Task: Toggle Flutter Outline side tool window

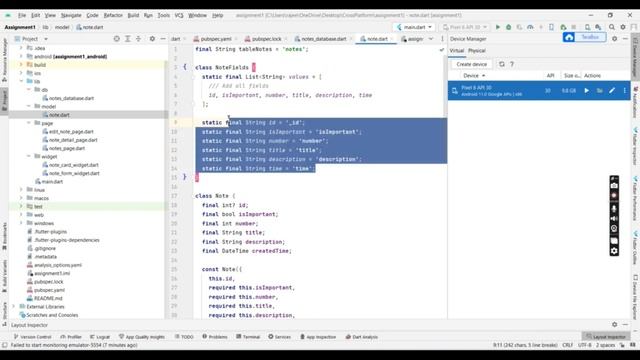Action: 635,248
